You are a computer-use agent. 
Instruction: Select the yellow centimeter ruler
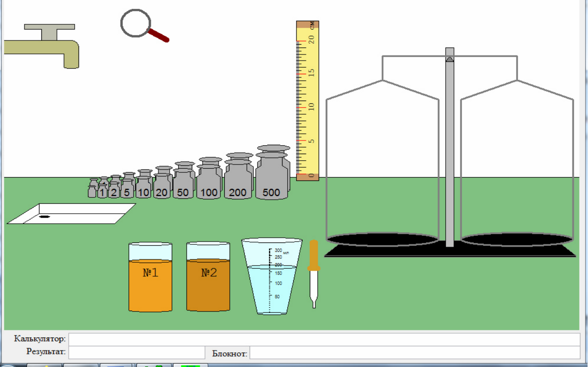[308, 101]
